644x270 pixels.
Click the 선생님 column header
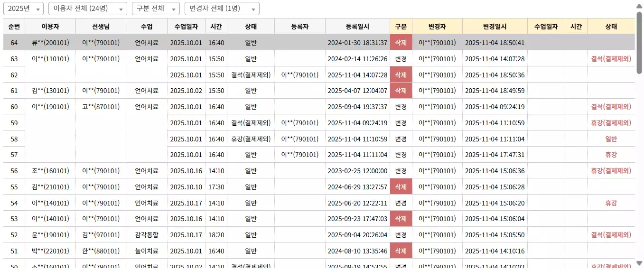(101, 27)
